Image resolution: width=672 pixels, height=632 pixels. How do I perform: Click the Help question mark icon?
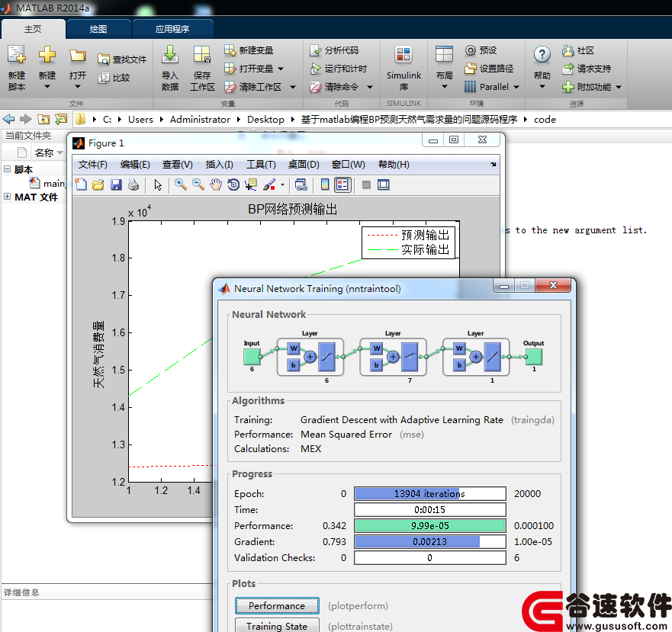(x=542, y=56)
